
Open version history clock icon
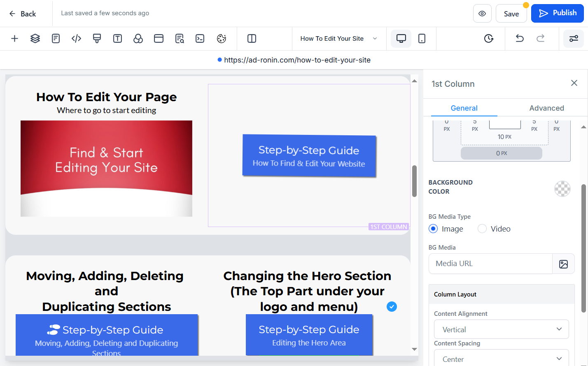(x=489, y=39)
